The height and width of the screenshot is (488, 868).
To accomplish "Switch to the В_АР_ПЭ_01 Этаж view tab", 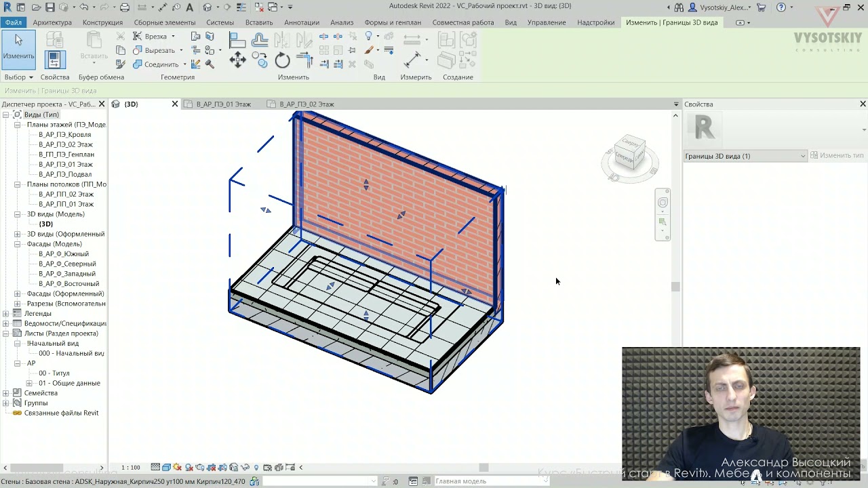I will 224,104.
